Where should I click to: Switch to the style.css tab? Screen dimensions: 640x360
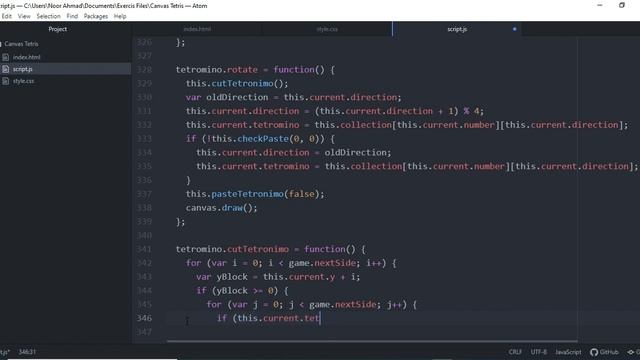point(327,29)
